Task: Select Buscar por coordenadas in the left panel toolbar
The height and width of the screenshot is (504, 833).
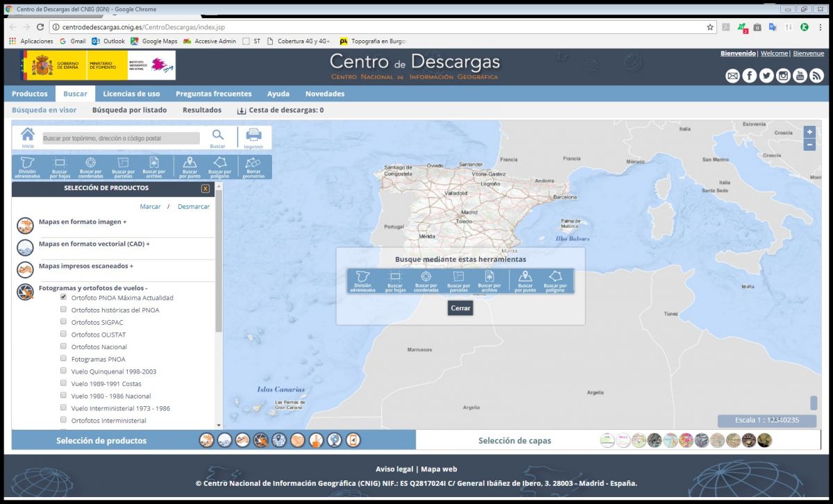Action: (91, 167)
